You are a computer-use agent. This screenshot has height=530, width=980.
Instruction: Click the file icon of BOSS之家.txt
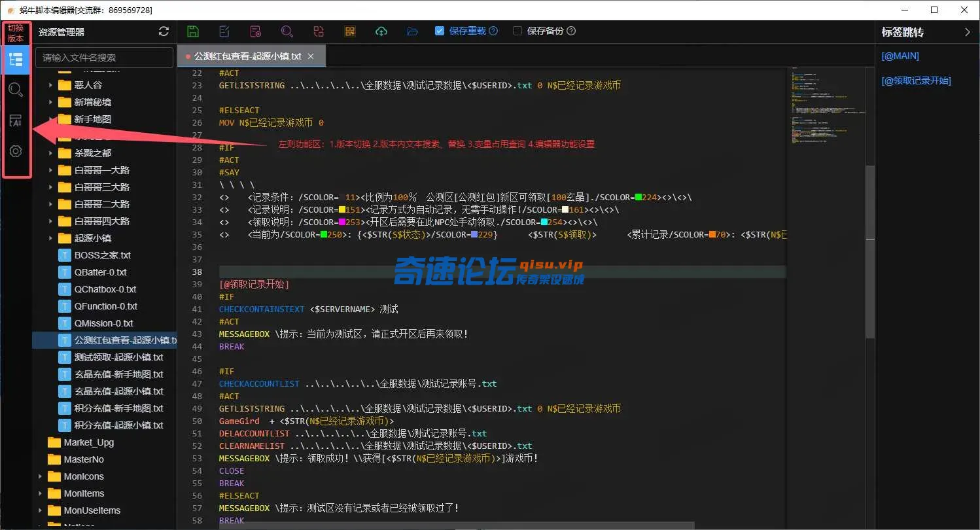point(64,255)
